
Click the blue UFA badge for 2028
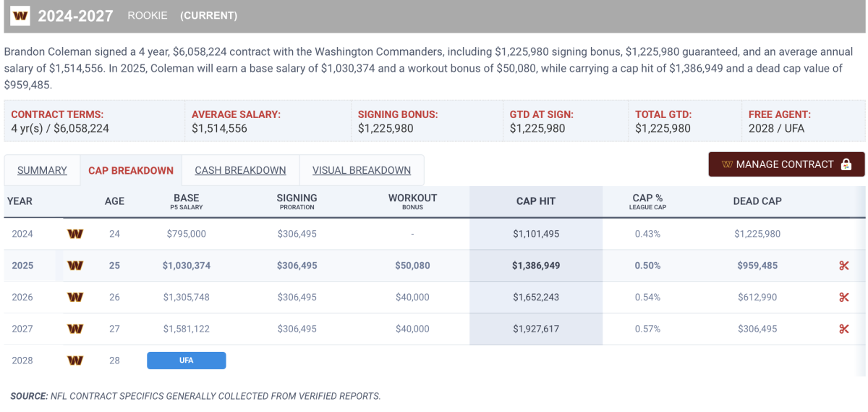(187, 360)
